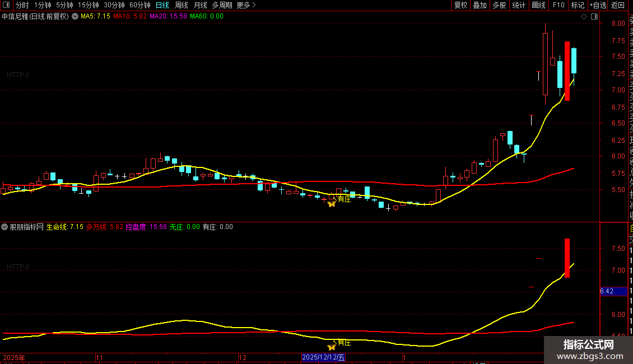
Task: Open the 复权 adjustment button
Action: click(460, 5)
